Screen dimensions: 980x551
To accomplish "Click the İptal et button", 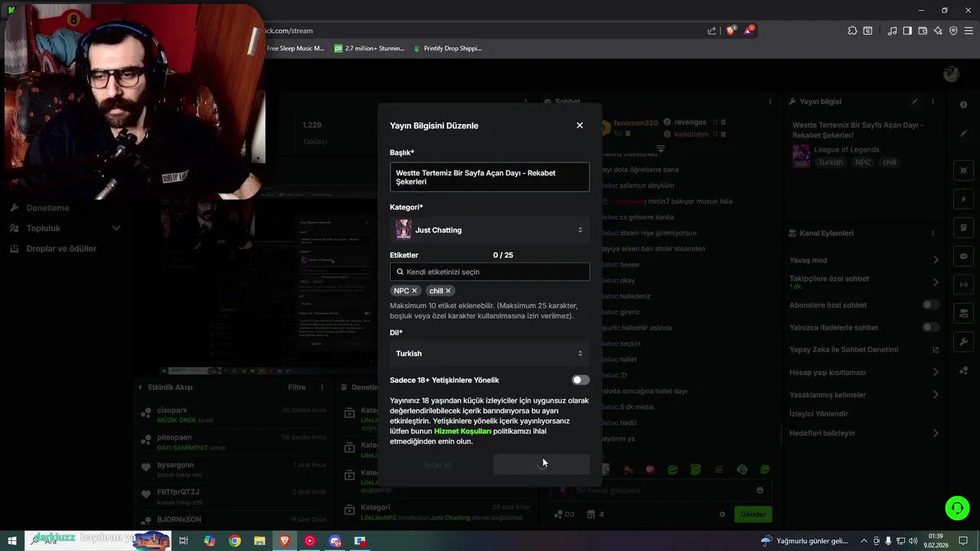I will pos(438,465).
